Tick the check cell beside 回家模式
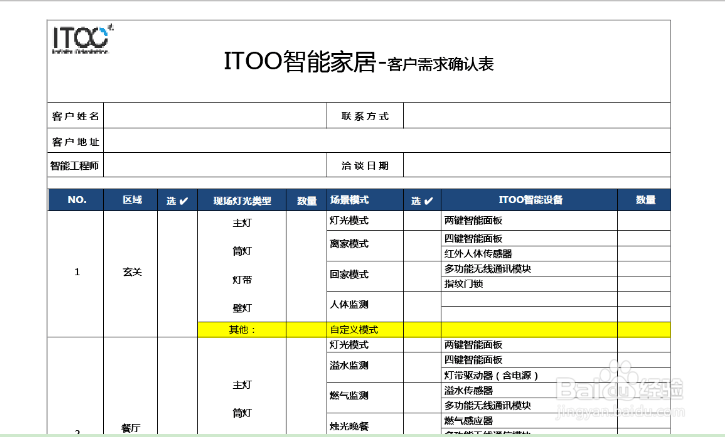 (422, 276)
